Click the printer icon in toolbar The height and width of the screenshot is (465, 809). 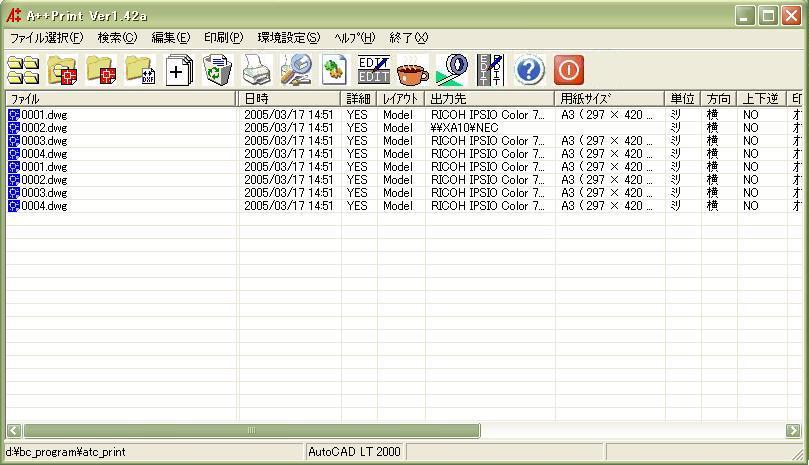[x=256, y=70]
